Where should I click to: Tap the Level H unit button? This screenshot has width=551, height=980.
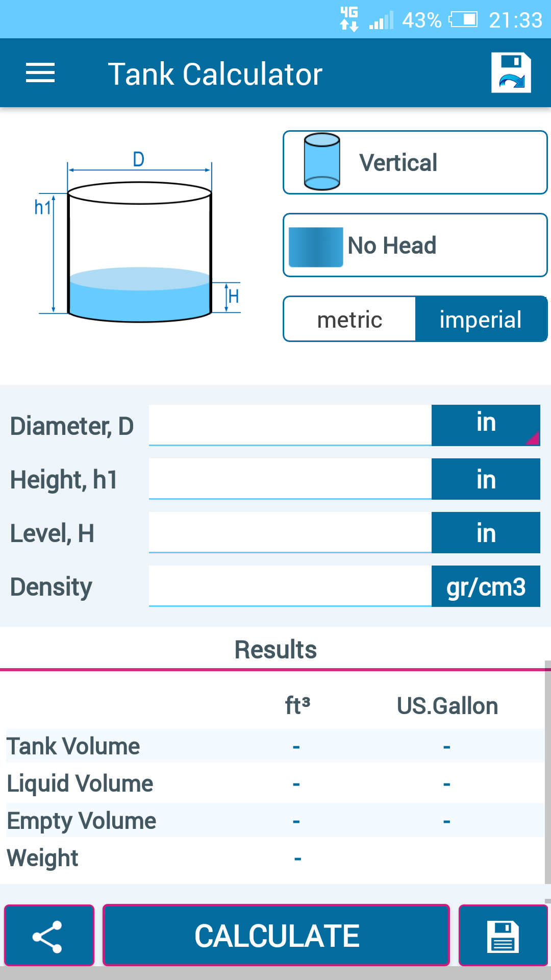(486, 533)
